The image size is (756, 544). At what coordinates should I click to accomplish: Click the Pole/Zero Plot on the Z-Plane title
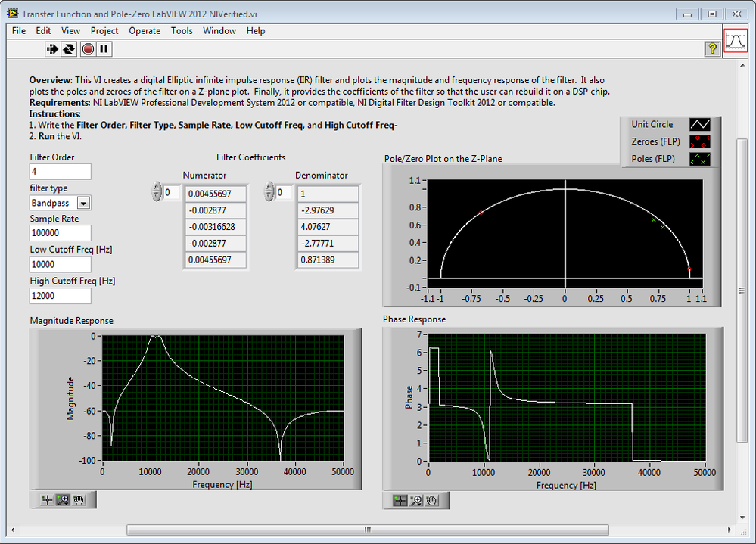(443, 159)
